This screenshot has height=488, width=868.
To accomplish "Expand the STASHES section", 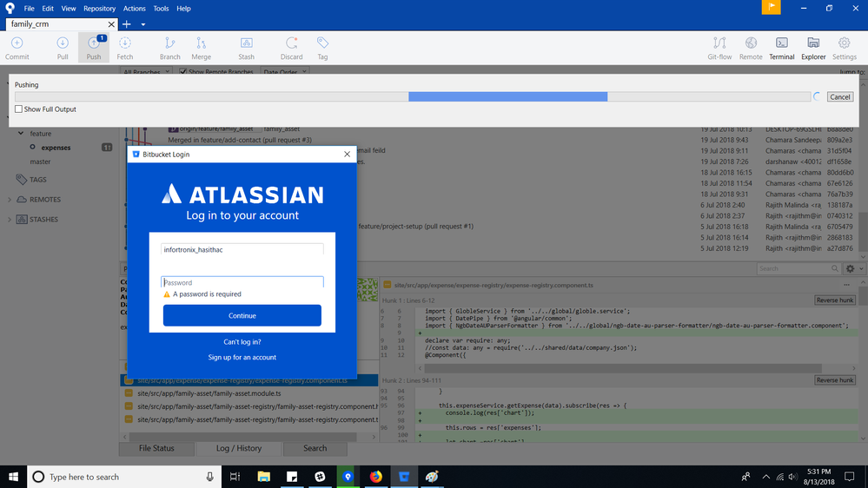I will 10,219.
